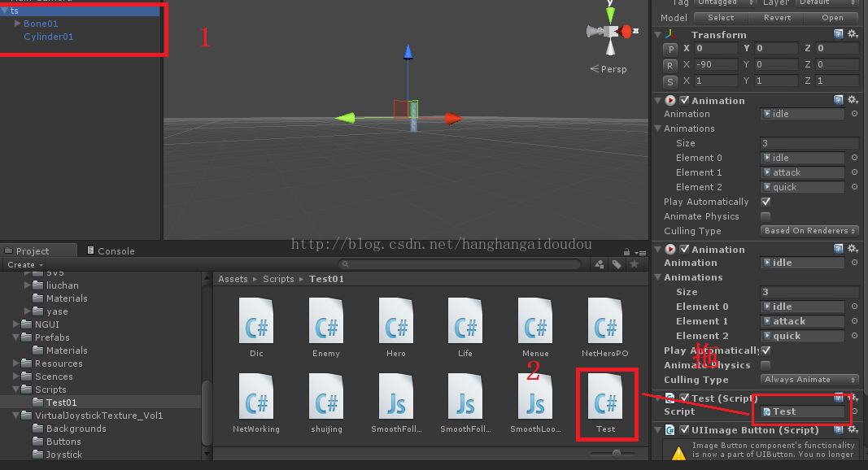Open the Transform component gear menu
Viewport: 868px width, 470px height.
(853, 34)
